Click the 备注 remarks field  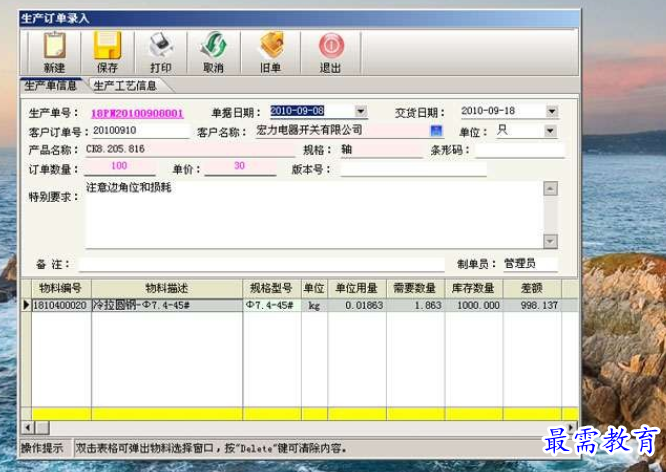click(262, 264)
